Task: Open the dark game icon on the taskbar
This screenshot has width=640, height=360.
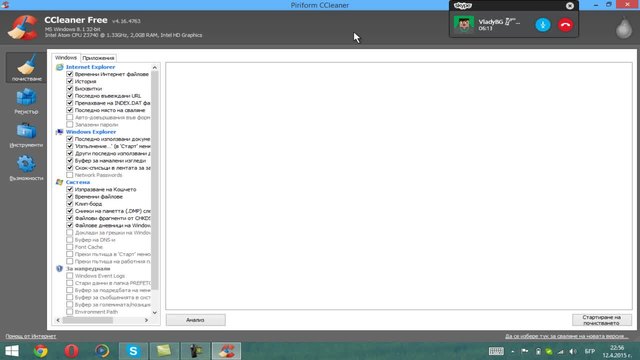Action: 196,351
